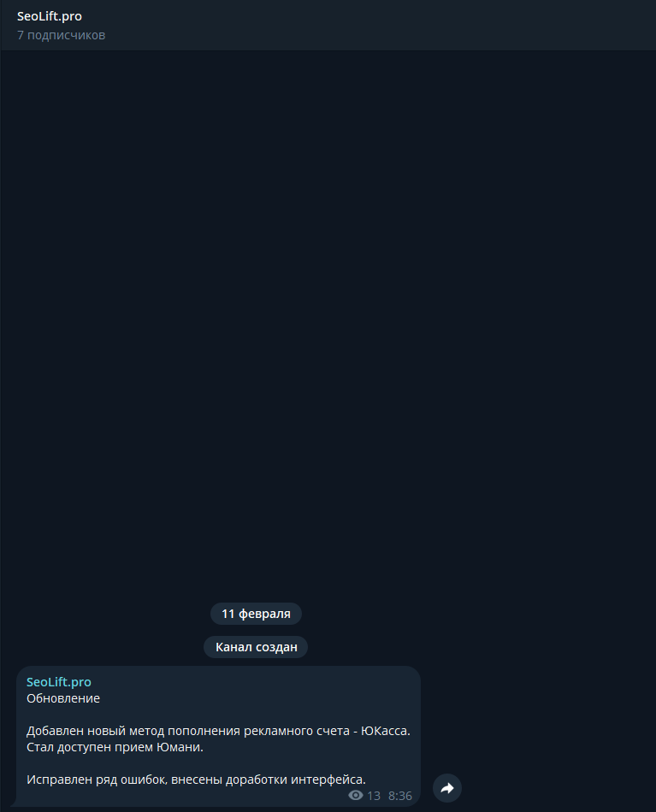Click the blank line inside the message bubble
Viewport: 656px width, 812px height.
(218, 763)
